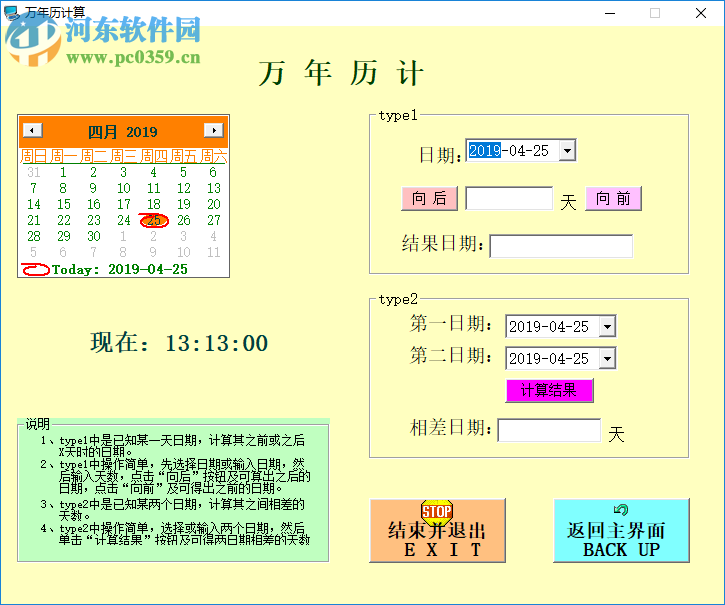Click the 周六 weekday header
The height and width of the screenshot is (605, 725).
click(214, 156)
